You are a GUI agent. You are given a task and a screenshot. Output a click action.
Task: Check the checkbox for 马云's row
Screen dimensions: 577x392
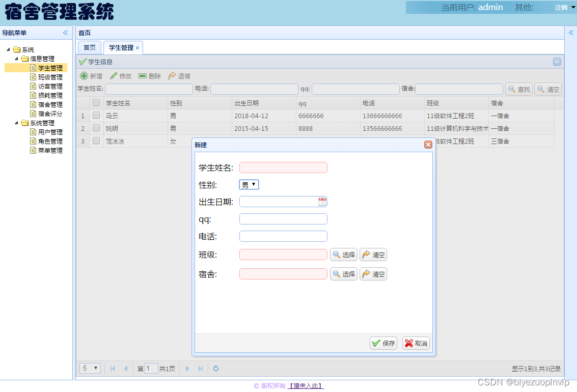pos(96,116)
